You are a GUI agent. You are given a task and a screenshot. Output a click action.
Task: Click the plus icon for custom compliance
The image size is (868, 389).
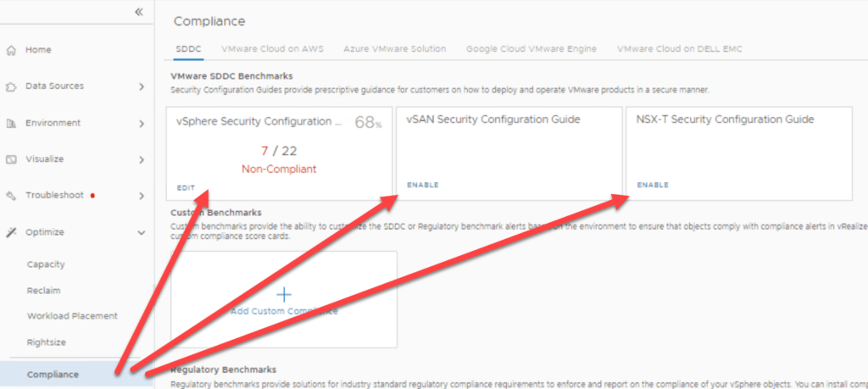coord(283,294)
